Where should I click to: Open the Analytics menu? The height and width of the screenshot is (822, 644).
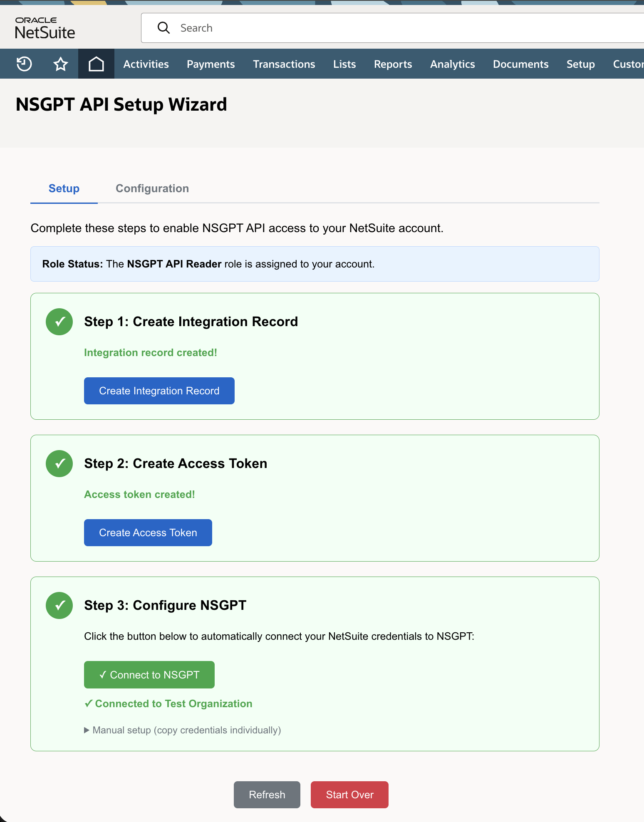[x=452, y=64]
